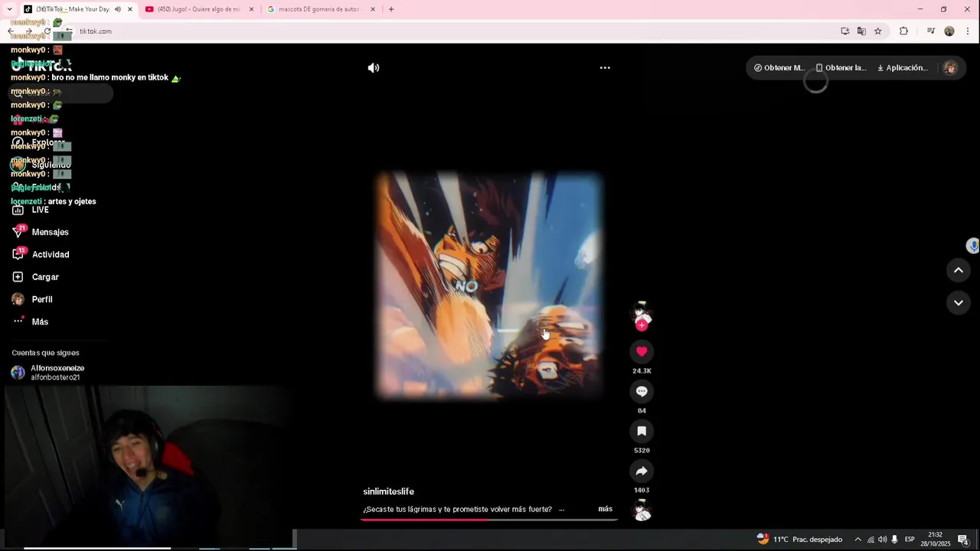
Task: Bookmark this tab star icon
Action: pyautogui.click(x=878, y=31)
